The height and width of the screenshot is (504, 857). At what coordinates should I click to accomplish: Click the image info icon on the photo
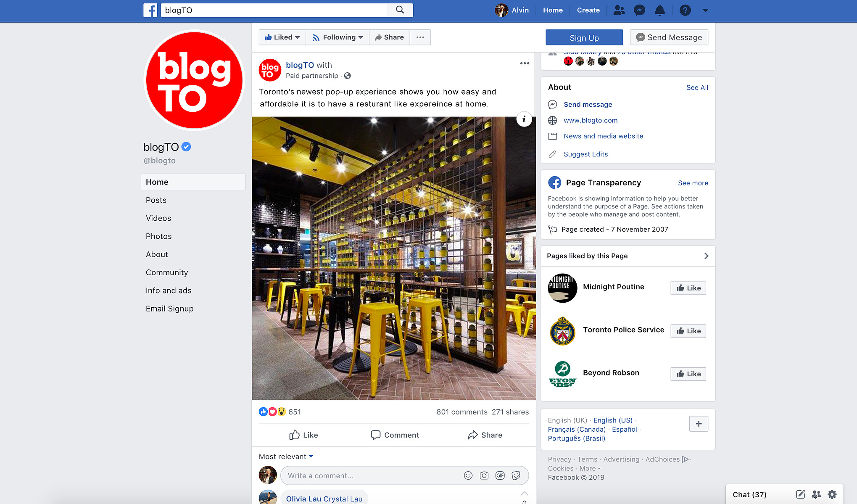click(524, 119)
